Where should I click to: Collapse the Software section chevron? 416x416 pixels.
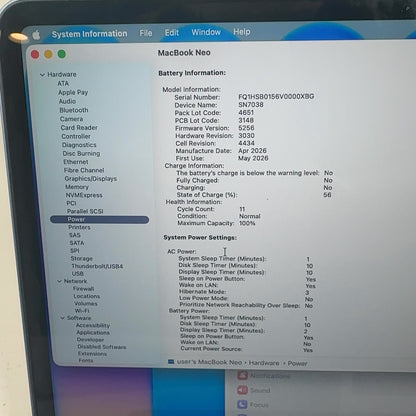pos(62,318)
